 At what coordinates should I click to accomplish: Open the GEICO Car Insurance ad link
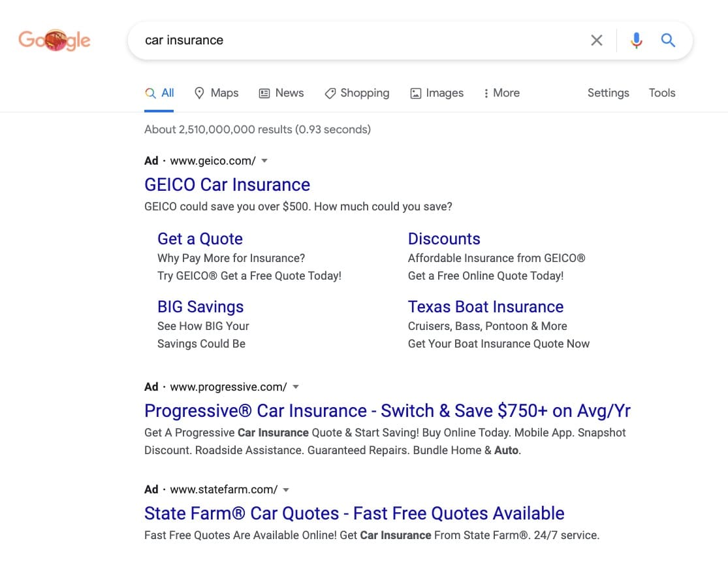pos(227,184)
